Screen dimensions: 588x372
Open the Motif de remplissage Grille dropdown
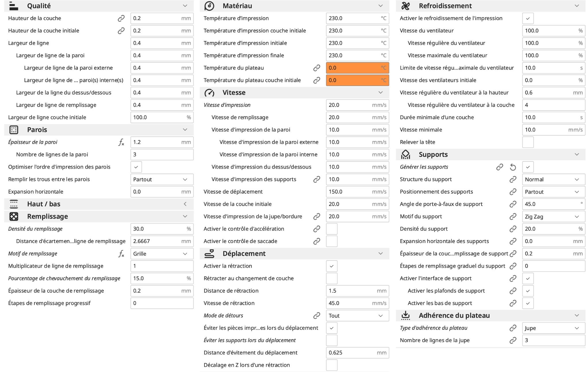click(x=162, y=254)
